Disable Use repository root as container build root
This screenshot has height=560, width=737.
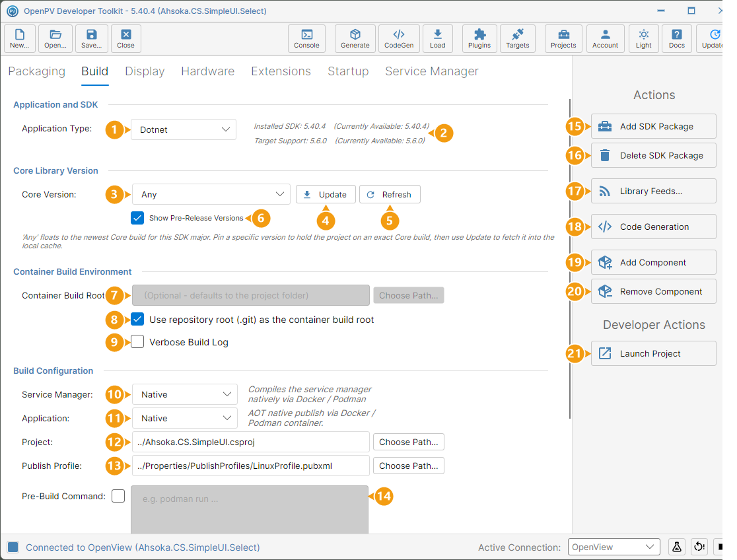click(x=137, y=319)
